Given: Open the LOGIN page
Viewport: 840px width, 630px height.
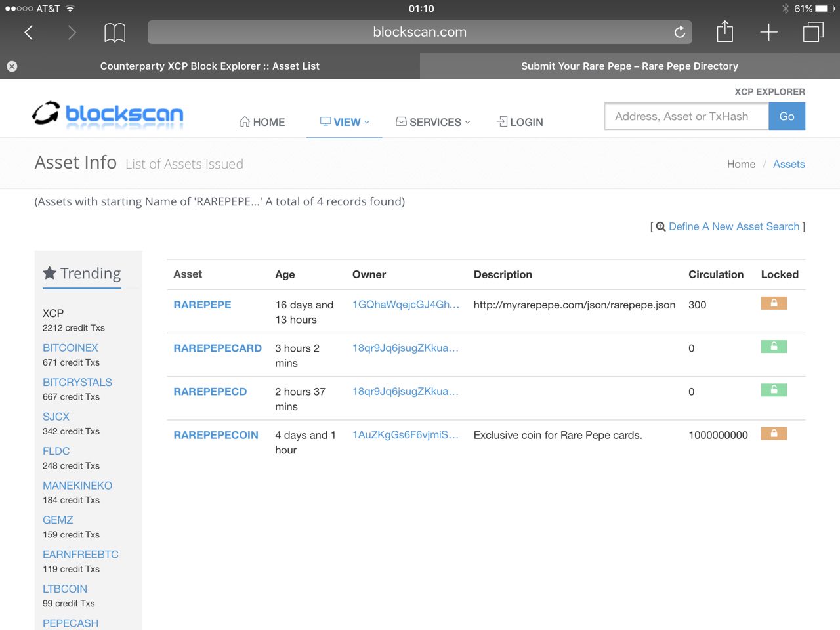Looking at the screenshot, I should click(x=520, y=122).
